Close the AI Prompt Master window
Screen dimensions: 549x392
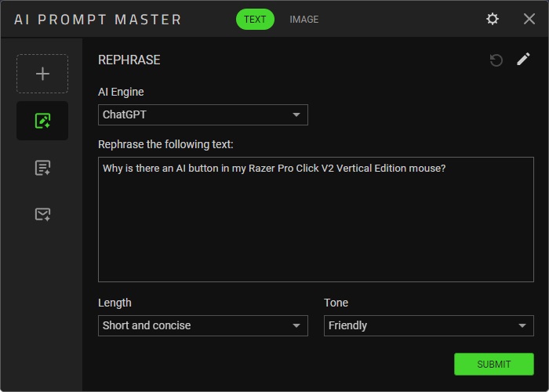coord(529,19)
